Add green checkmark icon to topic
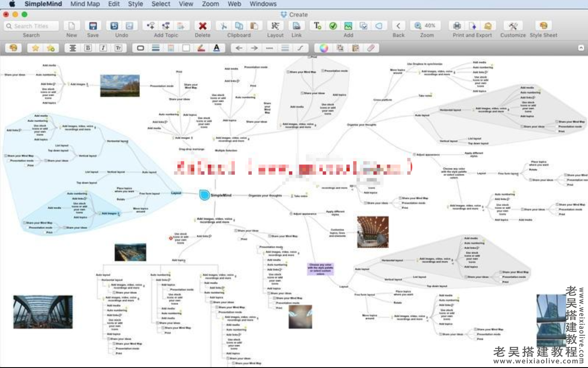 click(333, 26)
